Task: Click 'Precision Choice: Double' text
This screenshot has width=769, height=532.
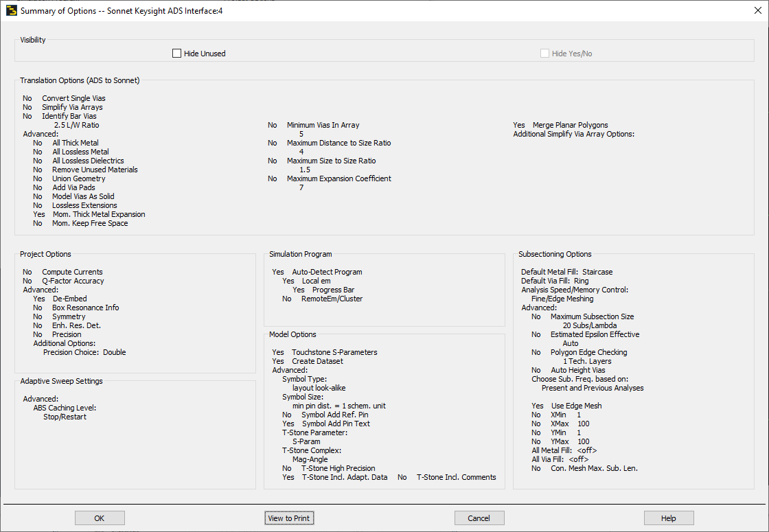Action: click(84, 352)
